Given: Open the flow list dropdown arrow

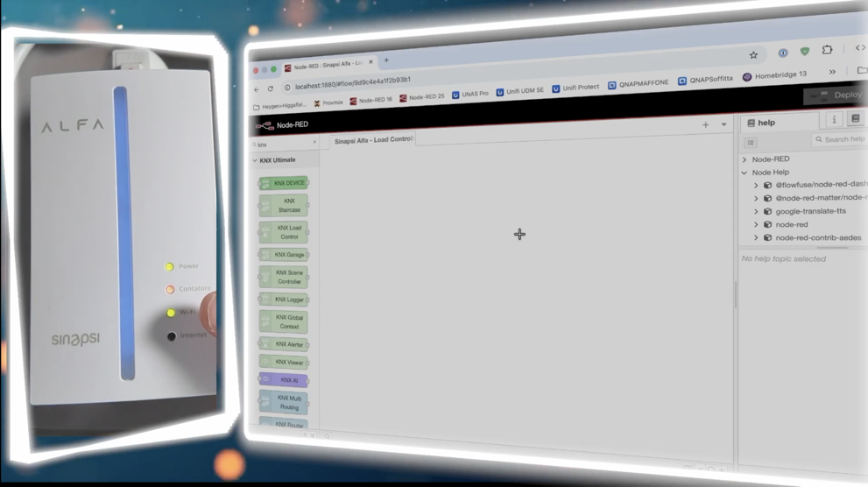Looking at the screenshot, I should click(x=723, y=125).
